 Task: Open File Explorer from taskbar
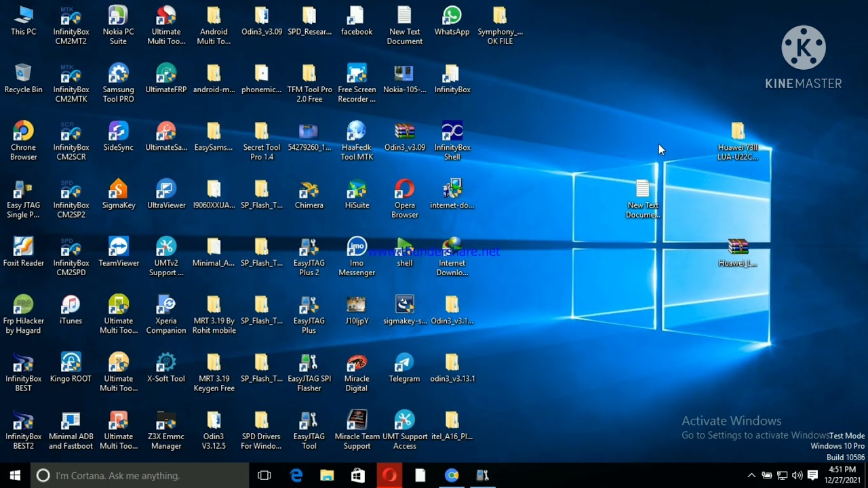pos(327,476)
